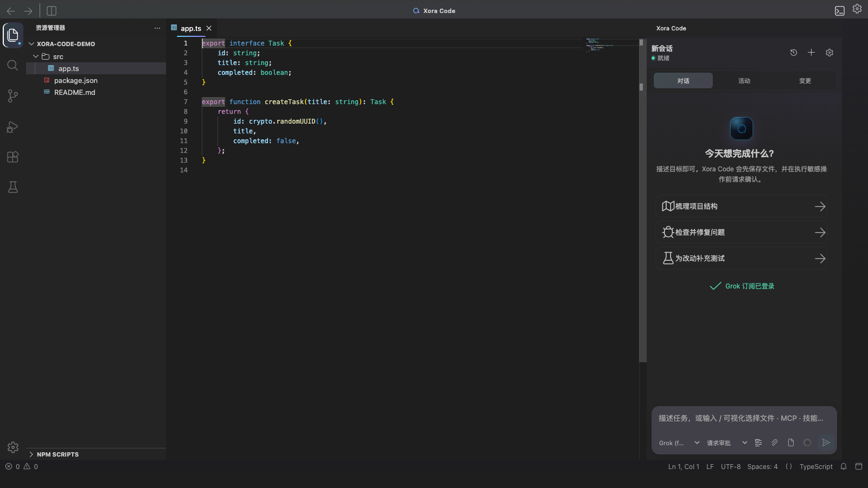Send the message with the paper plane button
Image resolution: width=868 pixels, height=488 pixels.
click(x=826, y=443)
